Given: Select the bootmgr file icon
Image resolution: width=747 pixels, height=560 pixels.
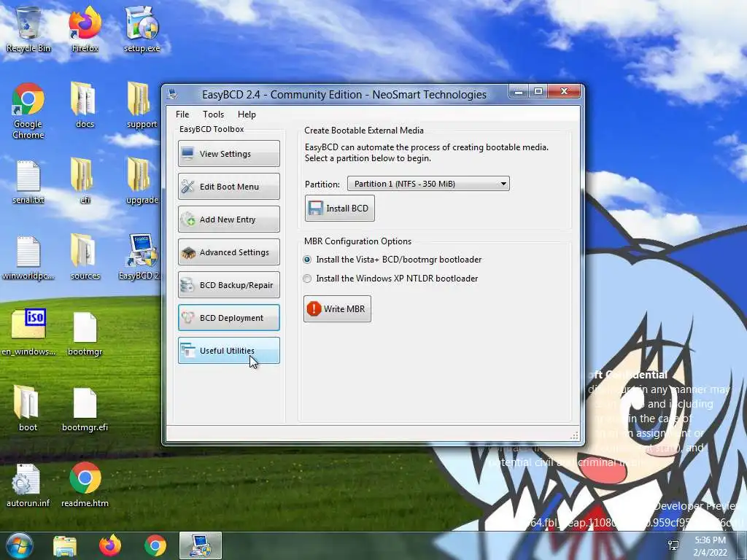Looking at the screenshot, I should [85, 333].
